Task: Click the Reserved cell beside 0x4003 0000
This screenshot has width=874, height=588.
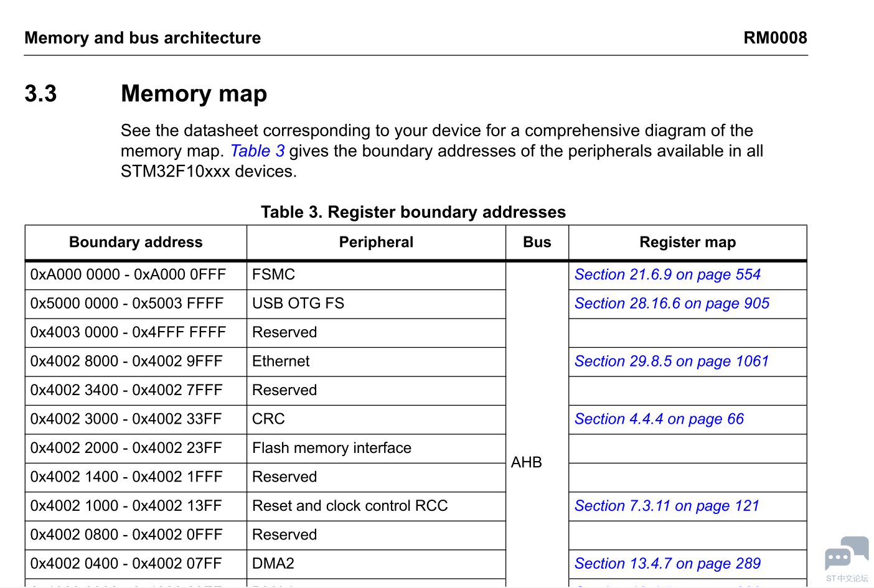Action: (x=376, y=333)
